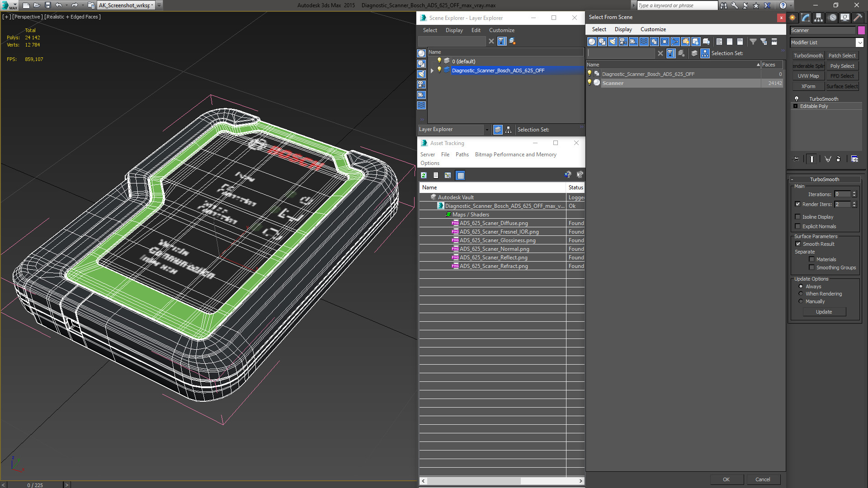868x488 pixels.
Task: Click Select Invert icon in Select From Scene
Action: [x=740, y=42]
